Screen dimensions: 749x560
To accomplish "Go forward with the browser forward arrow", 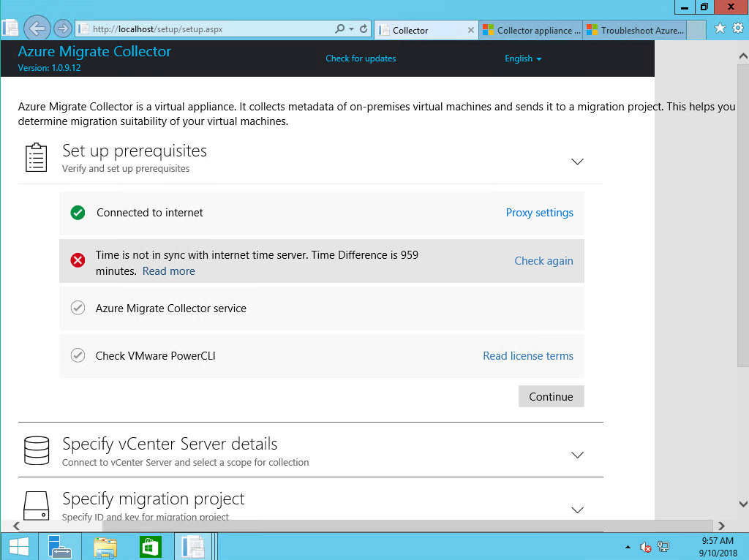I will (63, 29).
